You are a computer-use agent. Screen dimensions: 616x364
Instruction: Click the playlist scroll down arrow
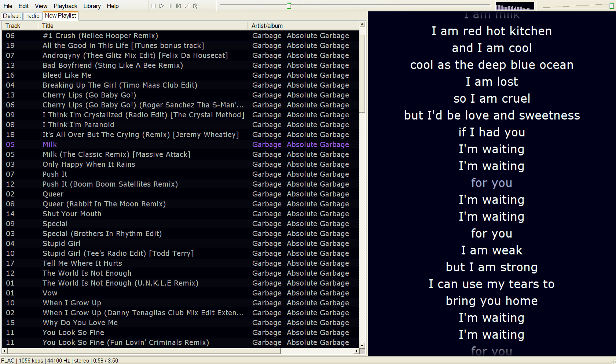[362, 345]
